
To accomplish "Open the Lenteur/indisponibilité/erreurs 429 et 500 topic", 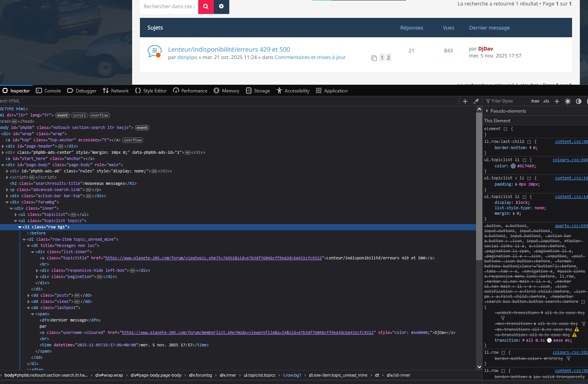I will 229,49.
